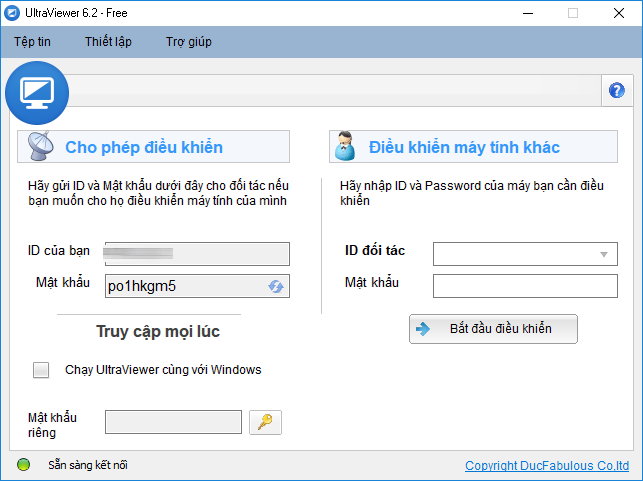Enable Chạy UltraViewer cùng với Windows checkbox
The height and width of the screenshot is (481, 643).
(41, 370)
